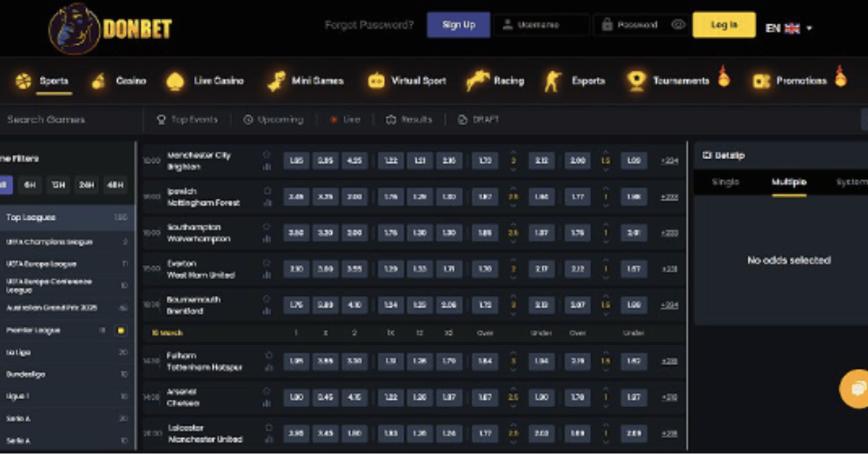The width and height of the screenshot is (868, 454).
Task: Select the 24H time filter
Action: [87, 185]
